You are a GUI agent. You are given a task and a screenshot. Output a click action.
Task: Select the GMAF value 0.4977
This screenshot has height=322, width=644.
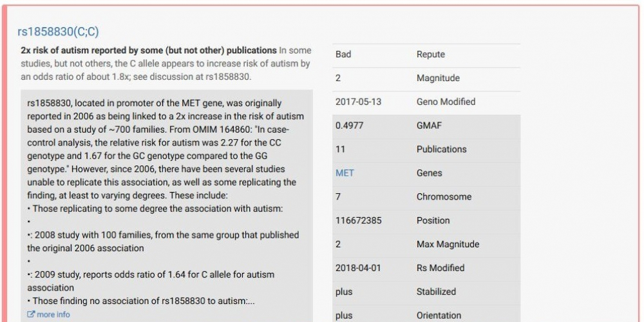click(x=350, y=126)
